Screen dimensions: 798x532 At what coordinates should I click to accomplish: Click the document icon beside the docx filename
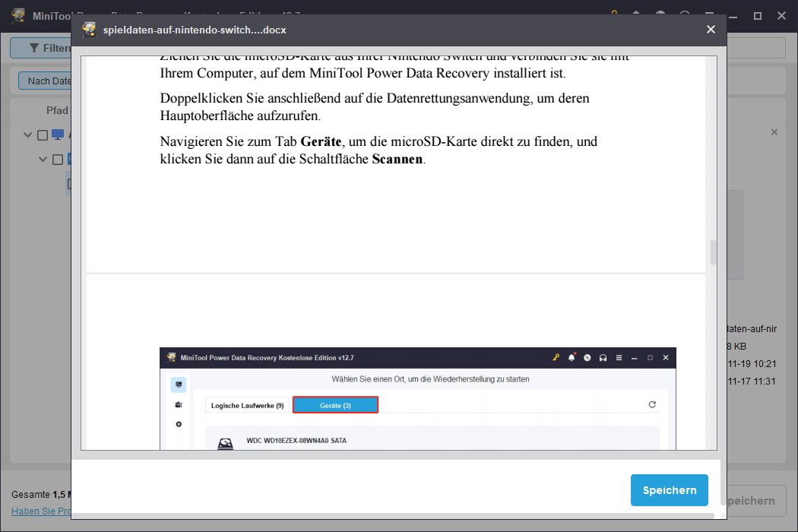[x=89, y=29]
